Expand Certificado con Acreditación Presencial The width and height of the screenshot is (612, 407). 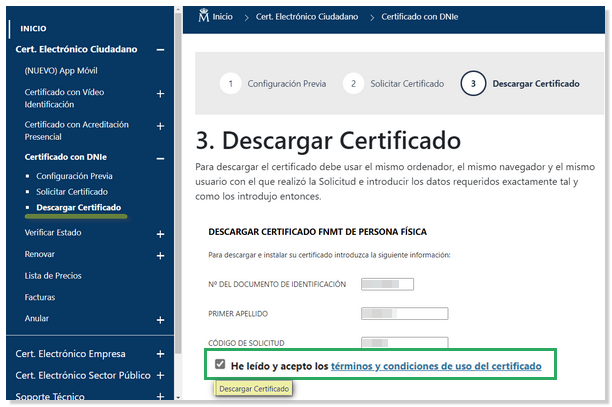tap(160, 126)
